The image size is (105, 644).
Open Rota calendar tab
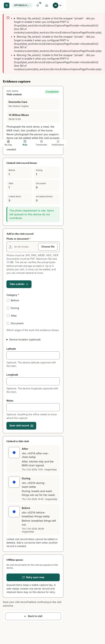tap(25, 143)
